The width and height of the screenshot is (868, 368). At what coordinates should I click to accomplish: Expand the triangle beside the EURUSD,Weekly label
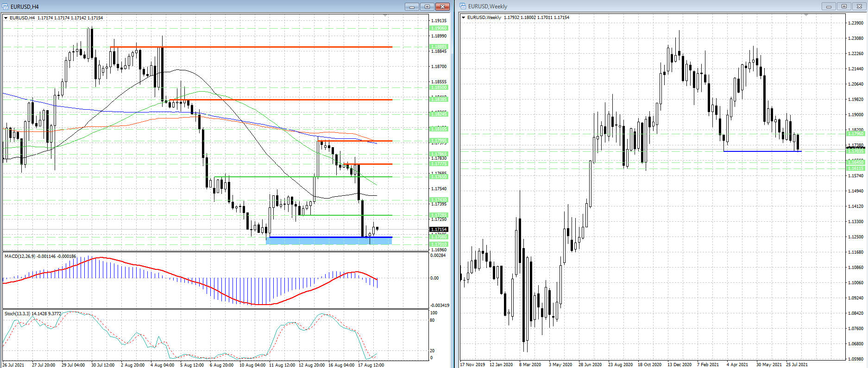pos(464,18)
